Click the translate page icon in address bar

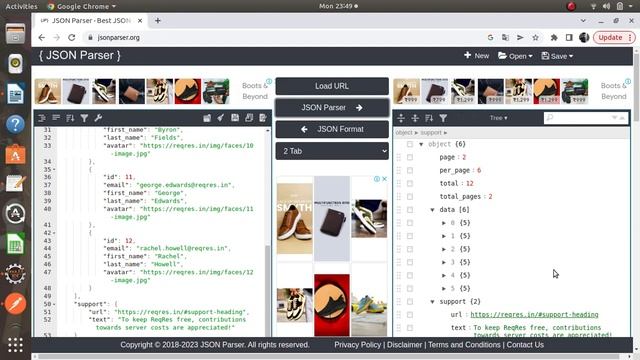click(x=505, y=38)
